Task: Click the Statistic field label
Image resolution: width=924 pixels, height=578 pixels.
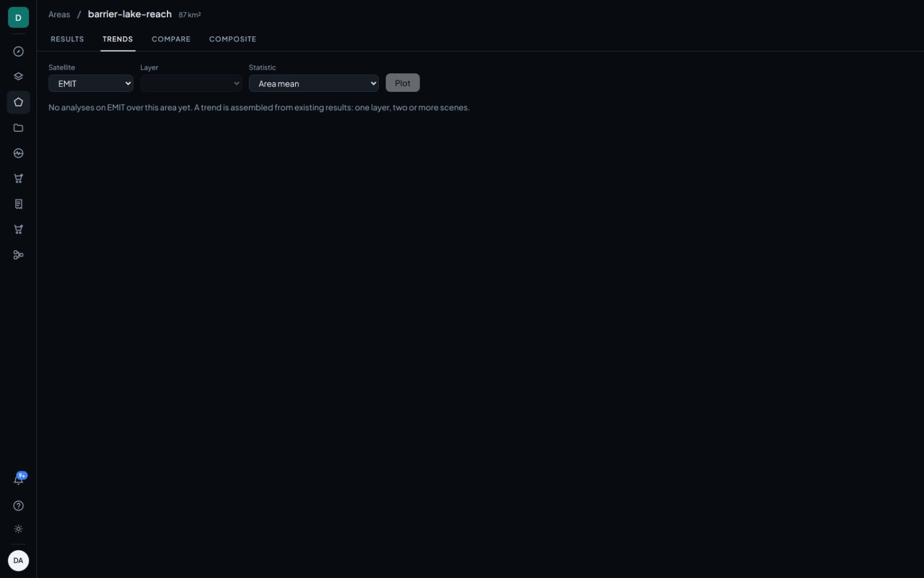Action: [x=262, y=67]
